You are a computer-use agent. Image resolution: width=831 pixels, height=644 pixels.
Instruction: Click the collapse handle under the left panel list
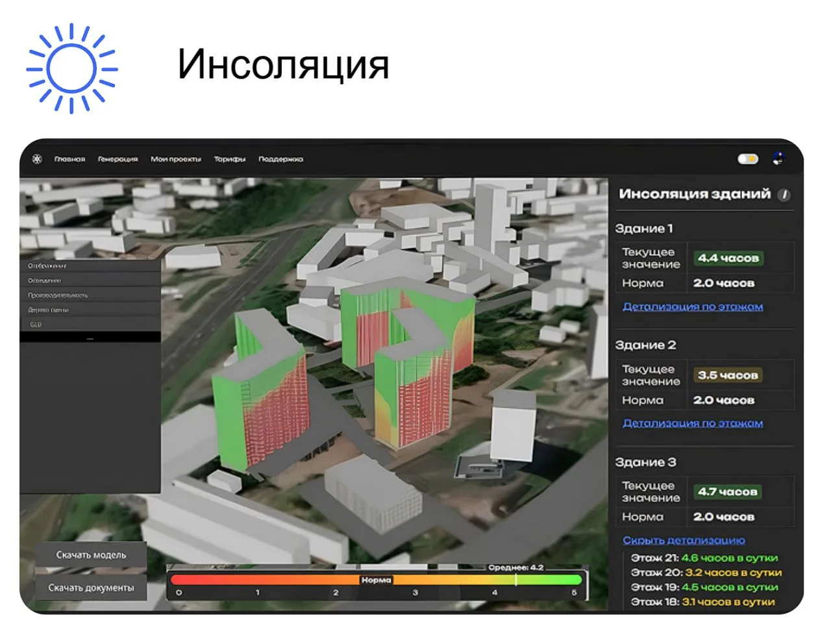tap(90, 338)
